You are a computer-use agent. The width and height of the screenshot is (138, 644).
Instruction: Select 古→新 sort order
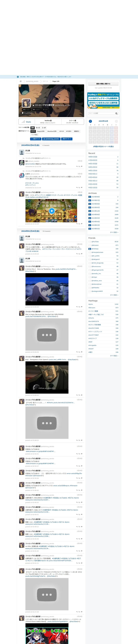pos(44,128)
